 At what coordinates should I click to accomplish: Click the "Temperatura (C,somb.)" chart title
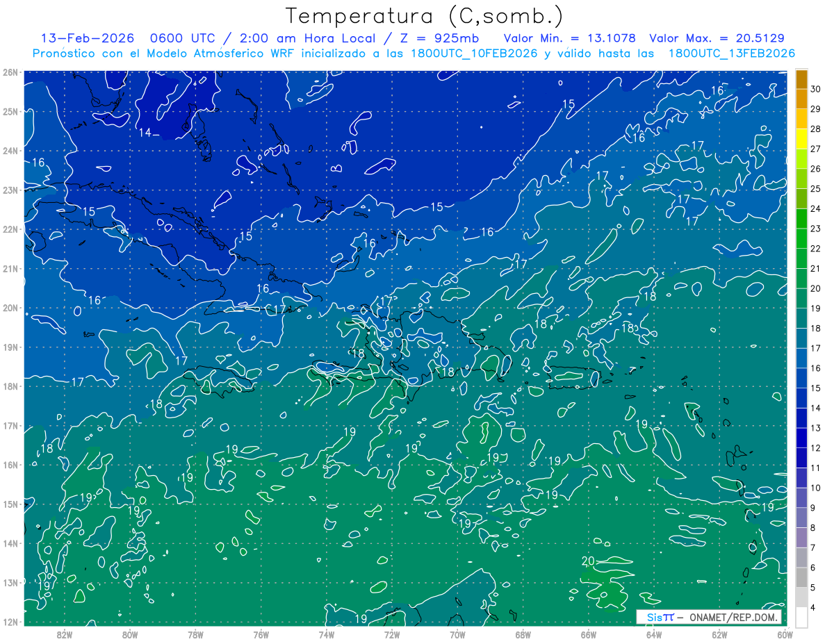[425, 16]
